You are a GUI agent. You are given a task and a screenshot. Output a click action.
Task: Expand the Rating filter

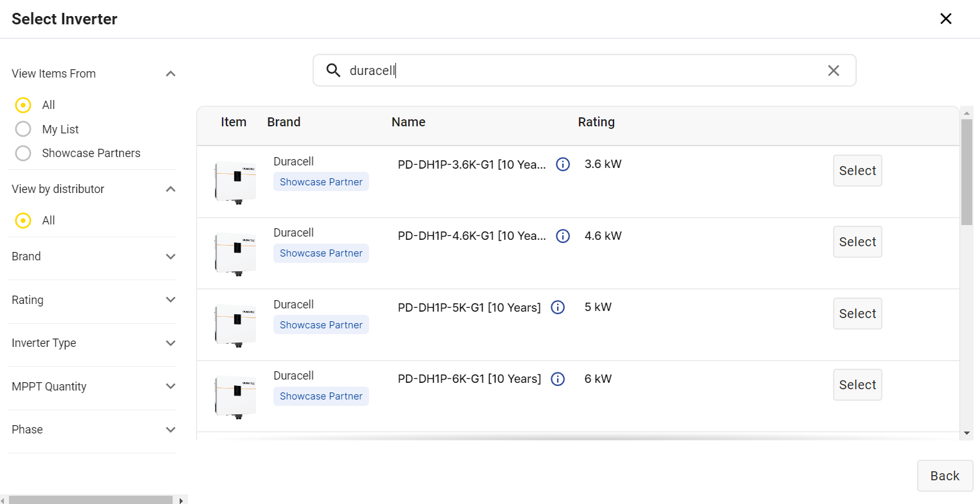tap(171, 299)
